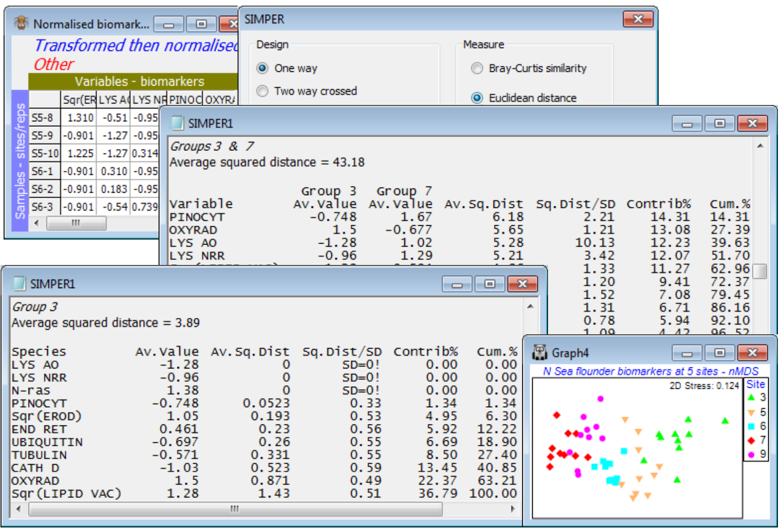Image resolution: width=782 pixels, height=532 pixels.
Task: Click the 2D Stress: 0.124 label
Action: [704, 386]
